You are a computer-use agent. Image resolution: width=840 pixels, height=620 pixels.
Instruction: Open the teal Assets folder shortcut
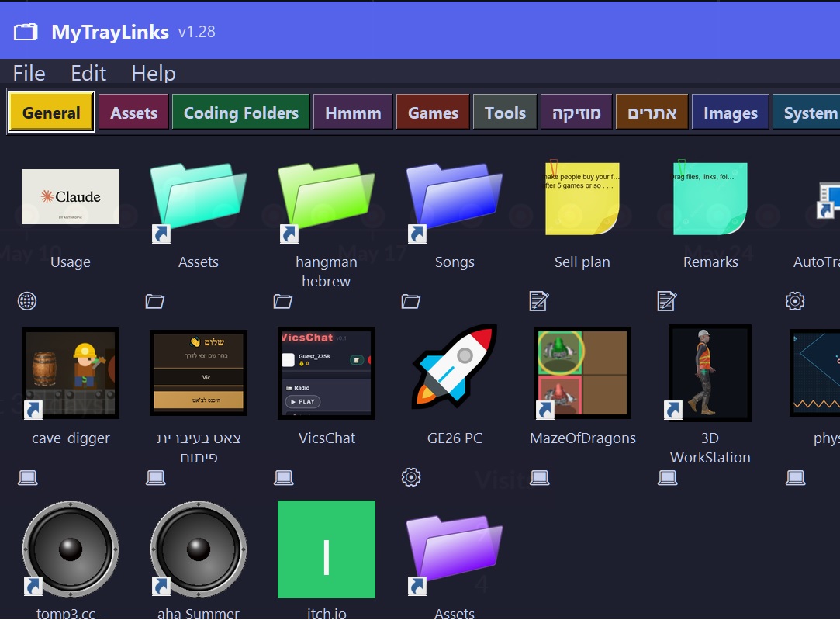pos(199,202)
